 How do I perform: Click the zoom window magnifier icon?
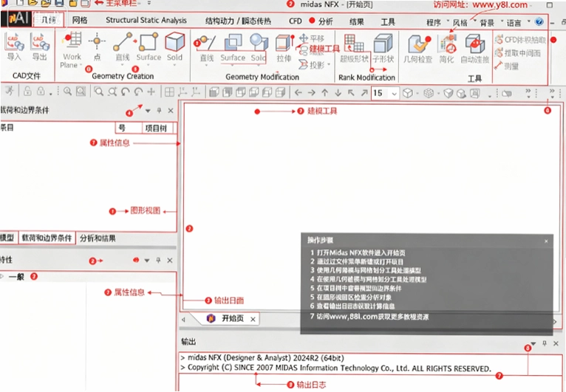click(98, 92)
